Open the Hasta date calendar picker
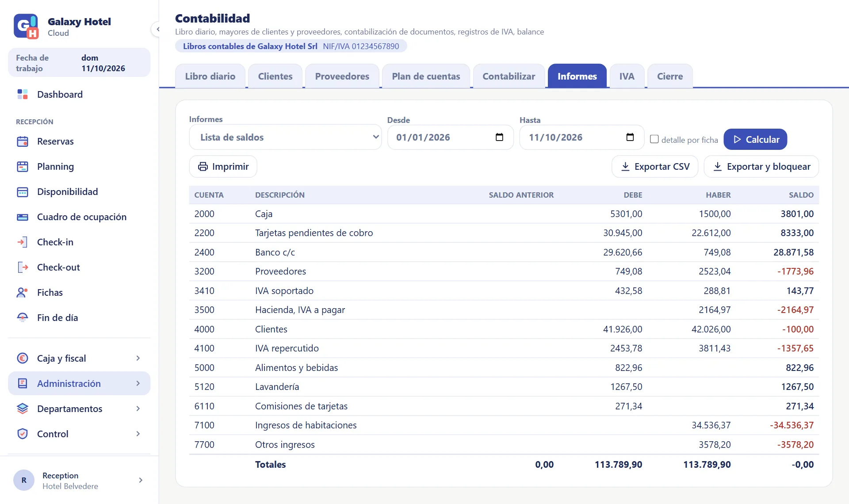 630,137
